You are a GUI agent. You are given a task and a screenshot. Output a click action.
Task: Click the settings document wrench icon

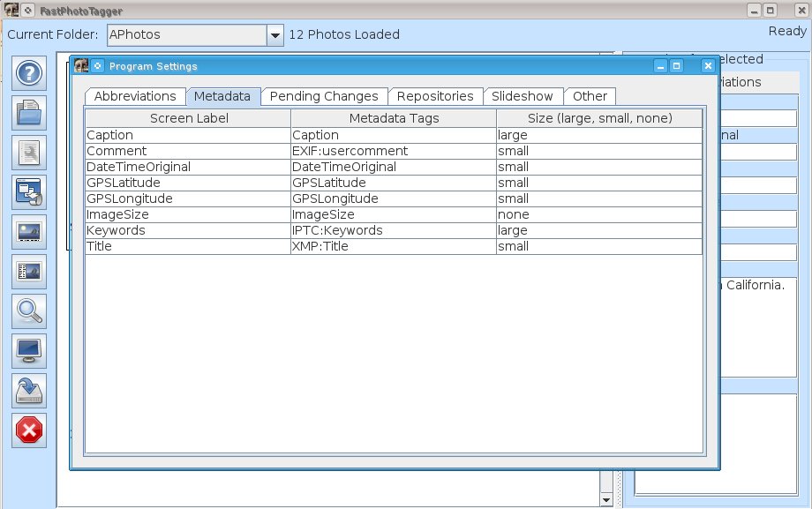[30, 153]
